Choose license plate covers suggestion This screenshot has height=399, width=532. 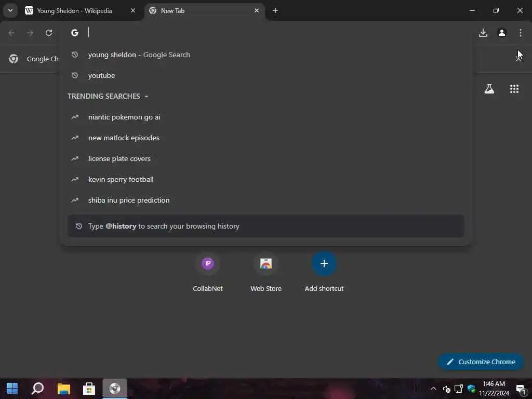pos(265,158)
